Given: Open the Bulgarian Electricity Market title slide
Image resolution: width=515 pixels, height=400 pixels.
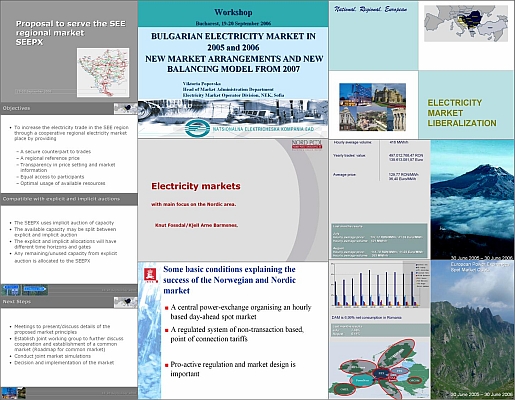Looking at the screenshot, I should (233, 69).
